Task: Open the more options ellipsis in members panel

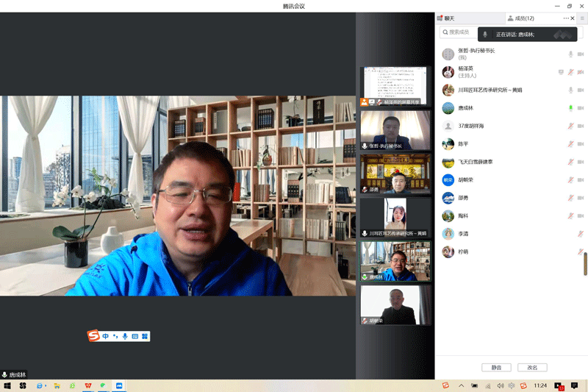Action: click(566, 18)
